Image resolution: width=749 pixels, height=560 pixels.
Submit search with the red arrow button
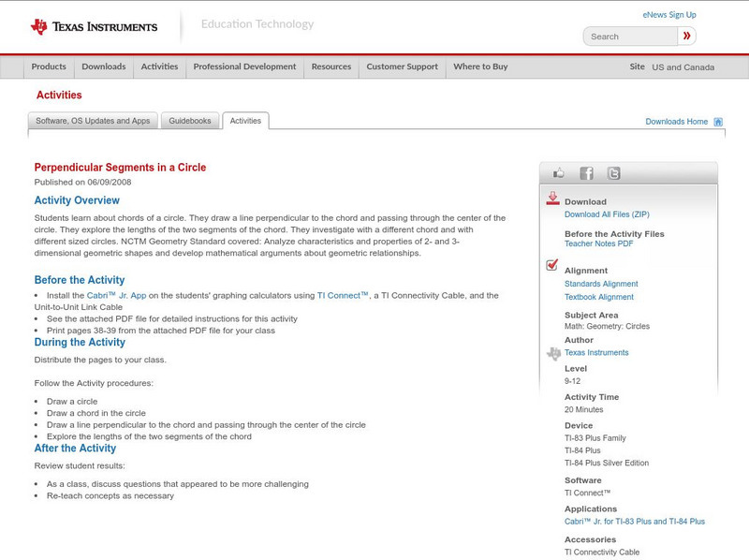[687, 36]
